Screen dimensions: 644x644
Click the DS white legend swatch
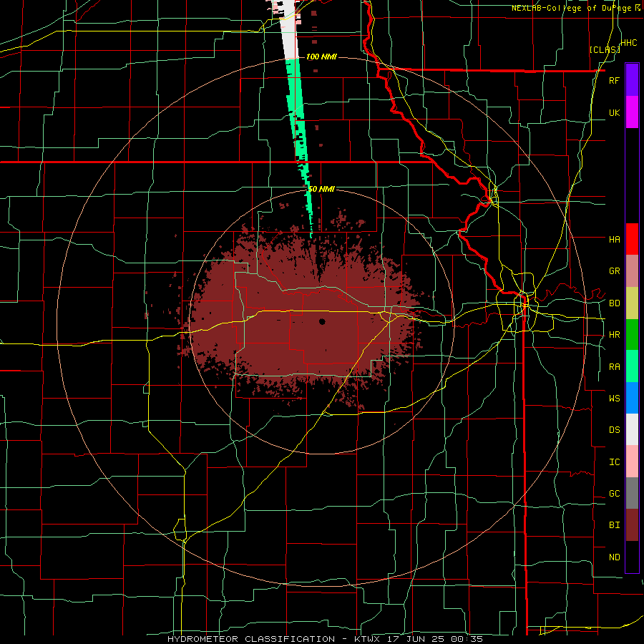(632, 429)
